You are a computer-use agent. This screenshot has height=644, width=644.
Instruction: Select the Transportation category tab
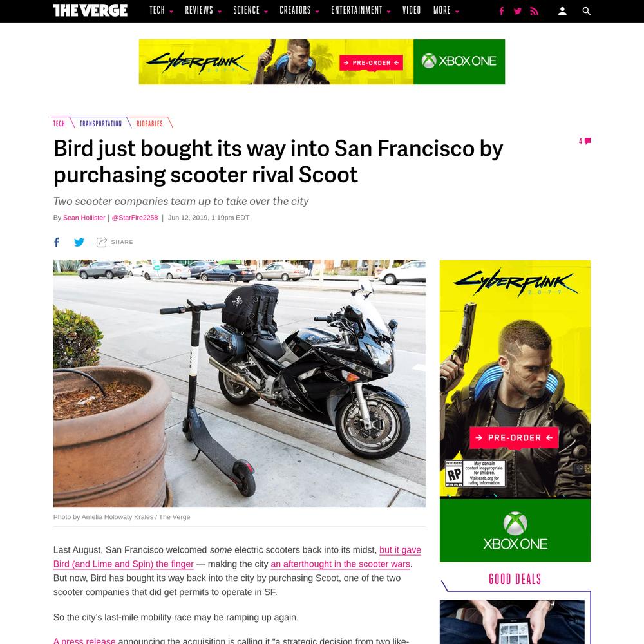click(100, 123)
